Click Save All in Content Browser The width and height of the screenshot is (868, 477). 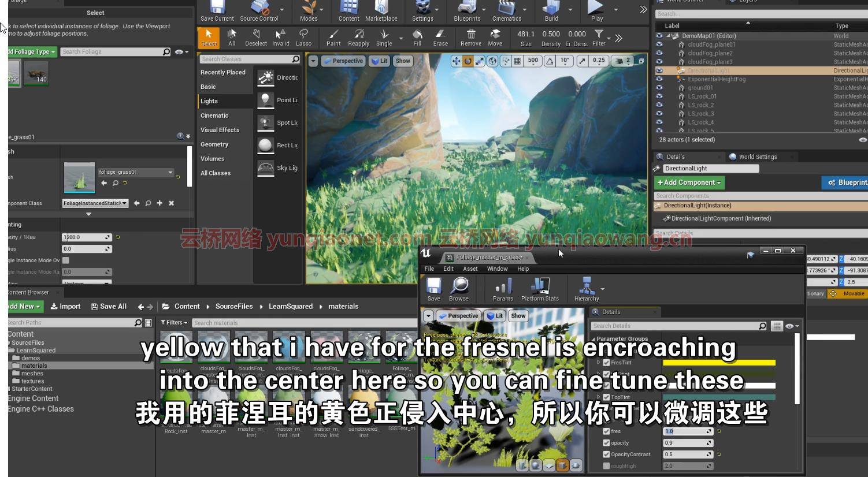click(x=109, y=307)
